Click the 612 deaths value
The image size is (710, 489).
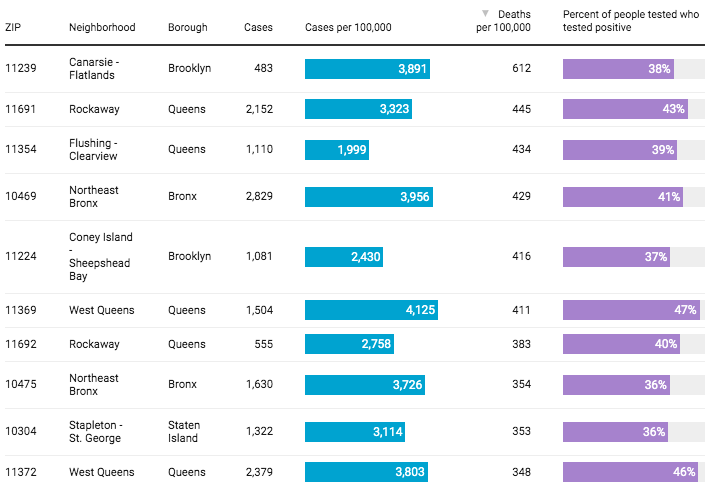[x=521, y=69]
